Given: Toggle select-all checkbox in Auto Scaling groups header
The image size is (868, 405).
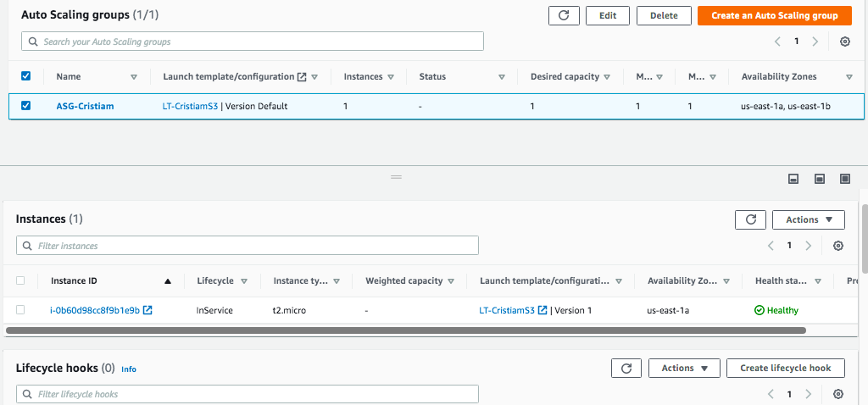Looking at the screenshot, I should click(x=25, y=76).
